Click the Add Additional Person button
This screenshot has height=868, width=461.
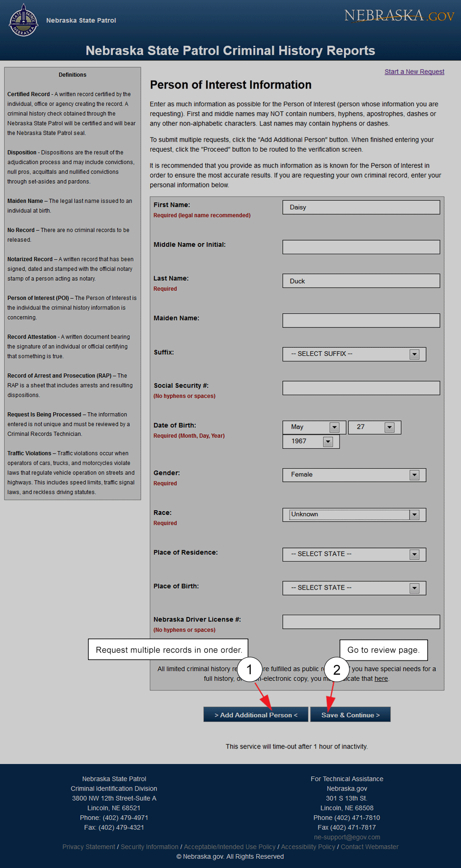click(256, 715)
